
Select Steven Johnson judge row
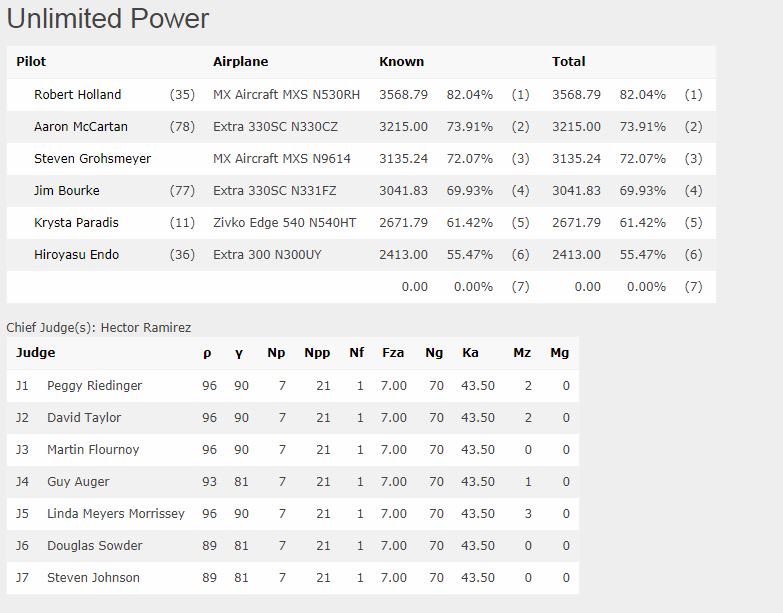293,578
